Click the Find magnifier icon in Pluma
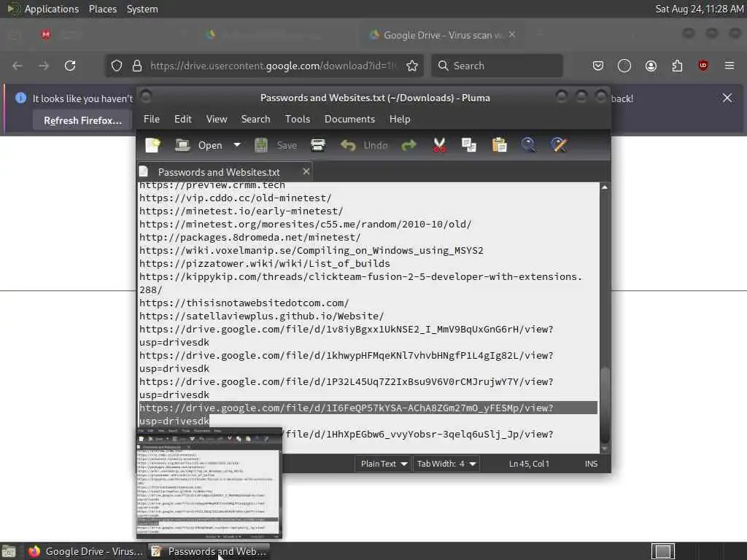The height and width of the screenshot is (560, 747). point(528,145)
